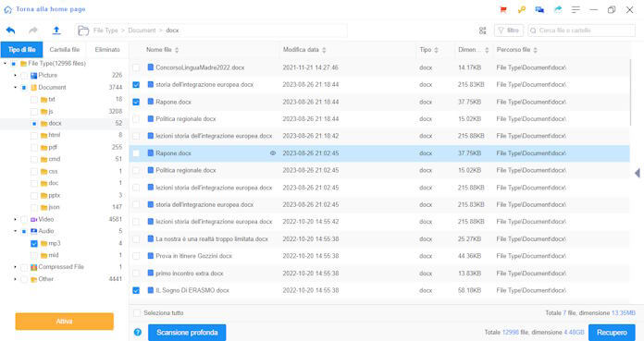This screenshot has width=644, height=341.
Task: Sort by Modifica data column
Action: pos(324,50)
